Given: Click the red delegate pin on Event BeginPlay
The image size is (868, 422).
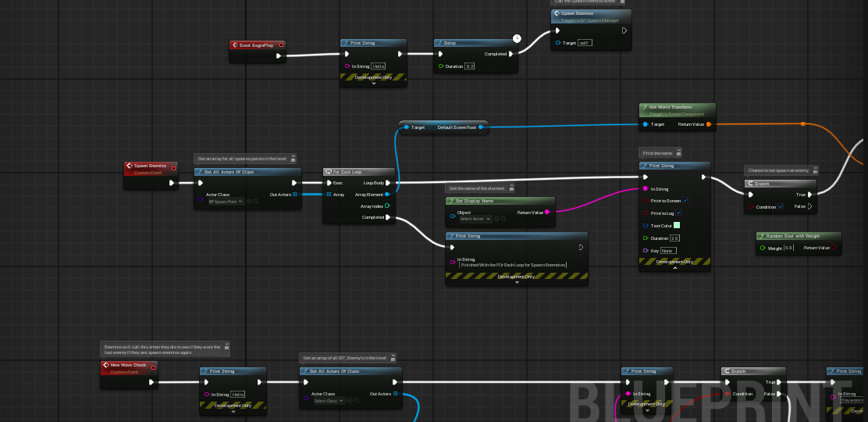Looking at the screenshot, I should [281, 45].
